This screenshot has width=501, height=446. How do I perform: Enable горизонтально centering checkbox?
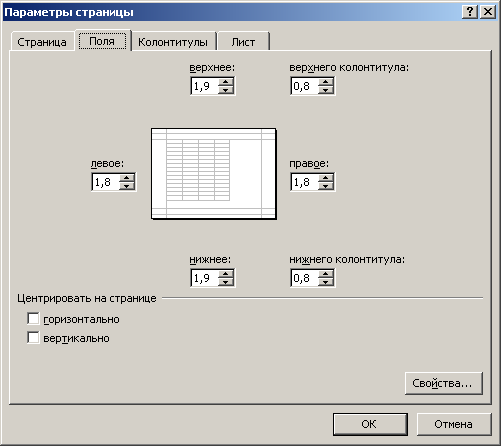click(x=33, y=318)
